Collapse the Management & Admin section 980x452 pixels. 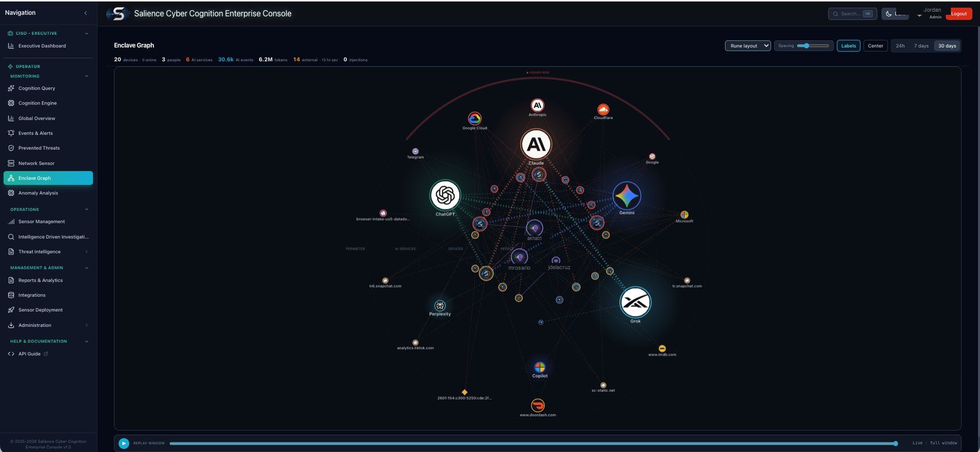[x=87, y=268]
